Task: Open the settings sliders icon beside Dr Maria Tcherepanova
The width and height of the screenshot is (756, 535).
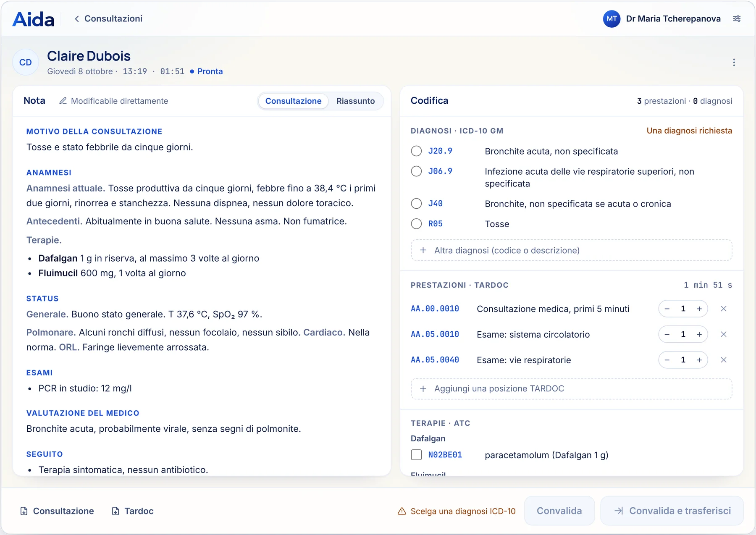Action: tap(737, 18)
